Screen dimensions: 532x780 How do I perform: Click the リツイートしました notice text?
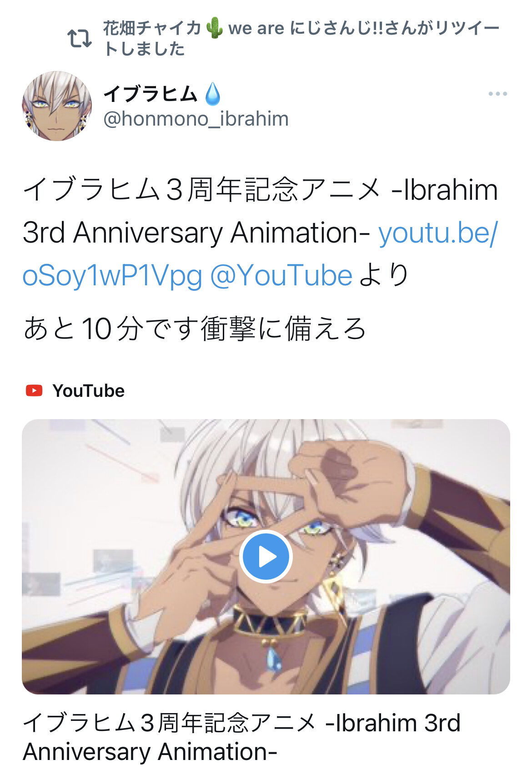[301, 38]
